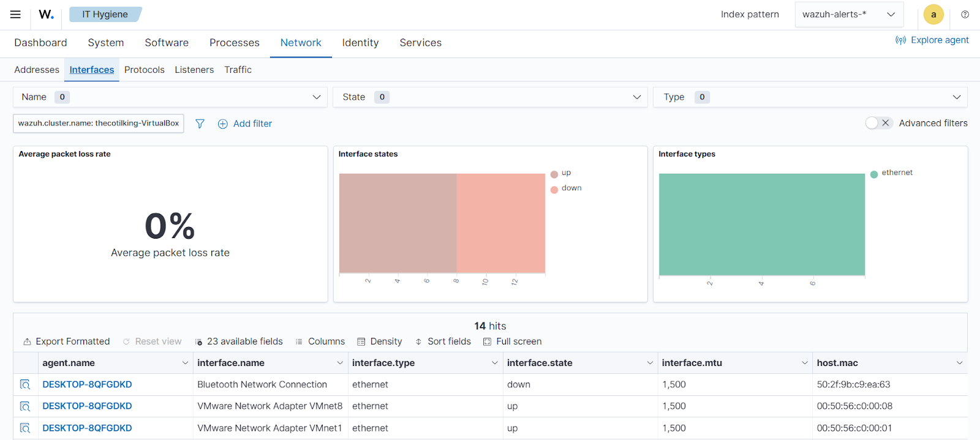The width and height of the screenshot is (980, 440).
Task: Click the ethernet bar in Interface types chart
Action: click(762, 225)
